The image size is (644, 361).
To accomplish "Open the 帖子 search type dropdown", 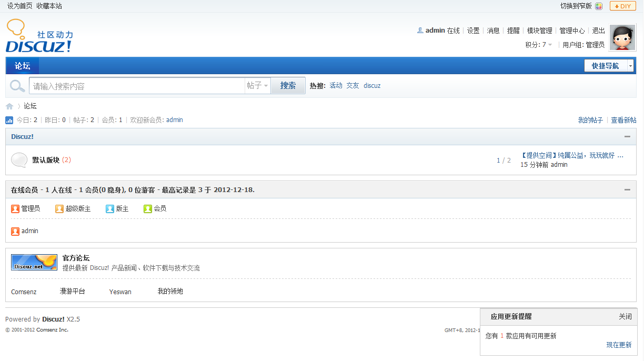I will (x=257, y=85).
